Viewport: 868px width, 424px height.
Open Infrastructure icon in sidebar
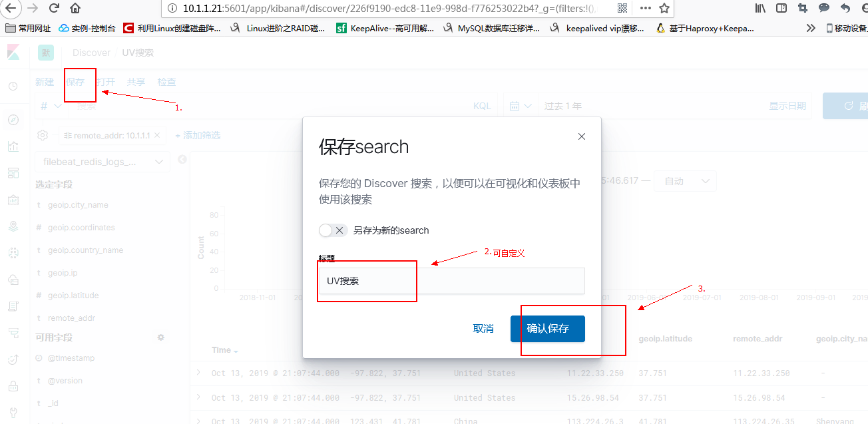13,280
